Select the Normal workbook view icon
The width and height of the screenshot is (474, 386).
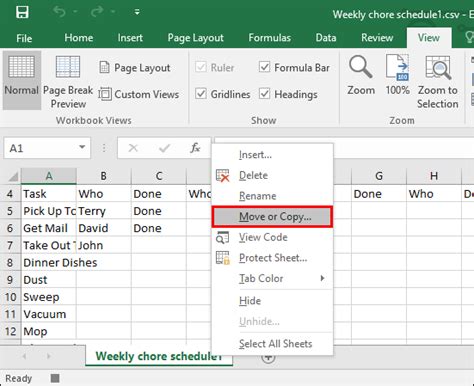(x=22, y=80)
